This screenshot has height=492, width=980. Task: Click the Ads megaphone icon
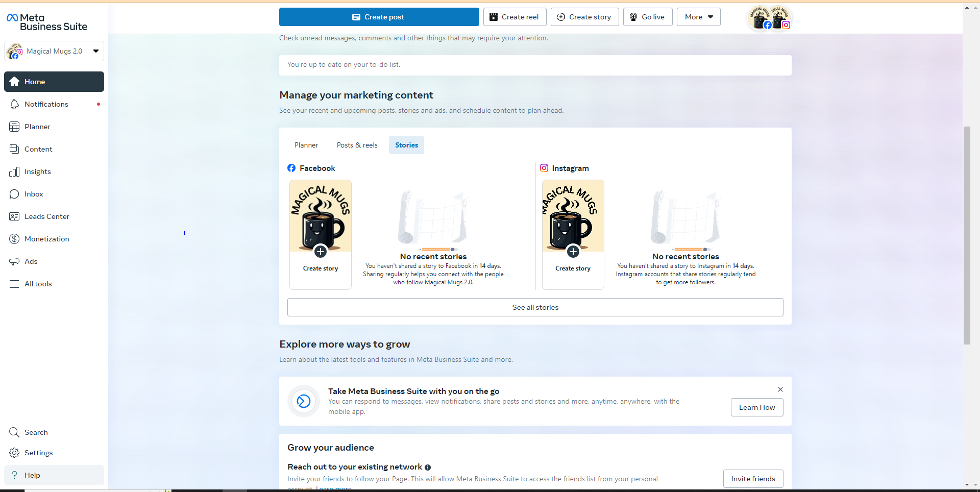14,261
